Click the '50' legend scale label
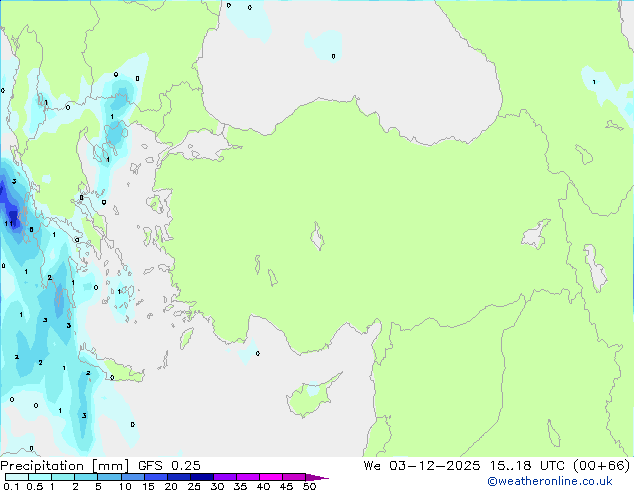The width and height of the screenshot is (634, 490). [310, 486]
